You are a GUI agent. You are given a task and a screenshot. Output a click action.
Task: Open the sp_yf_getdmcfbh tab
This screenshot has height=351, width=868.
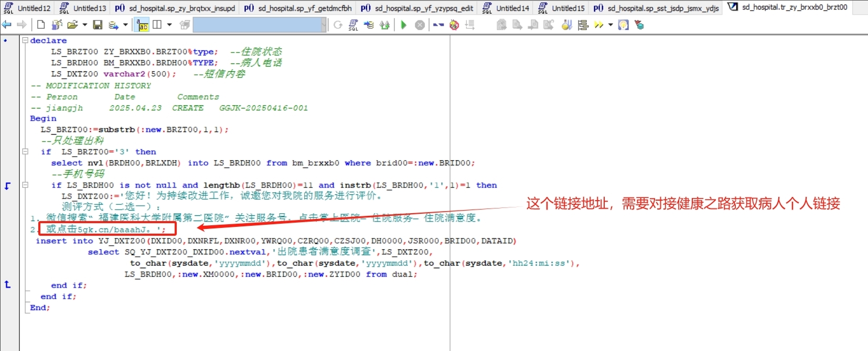(298, 8)
